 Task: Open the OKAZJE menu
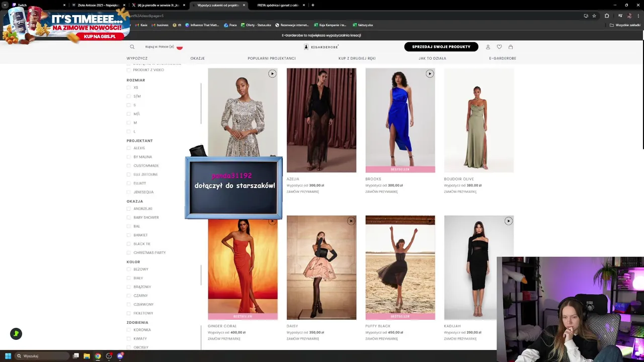(x=197, y=58)
